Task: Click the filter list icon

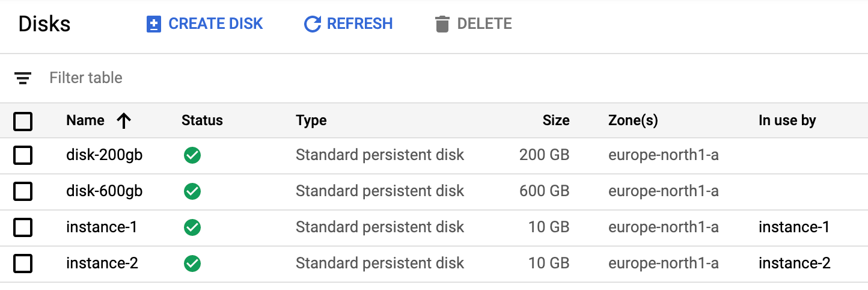Action: (23, 78)
